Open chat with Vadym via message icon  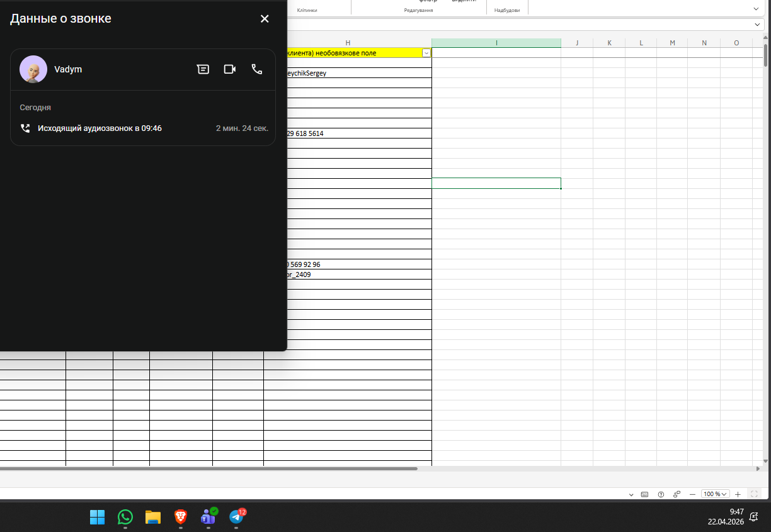[x=203, y=69]
